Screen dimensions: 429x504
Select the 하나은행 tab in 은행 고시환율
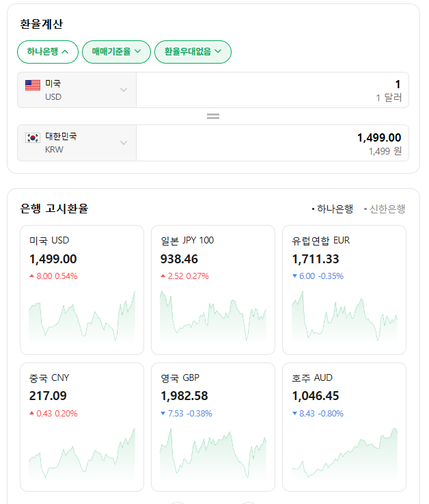click(332, 209)
